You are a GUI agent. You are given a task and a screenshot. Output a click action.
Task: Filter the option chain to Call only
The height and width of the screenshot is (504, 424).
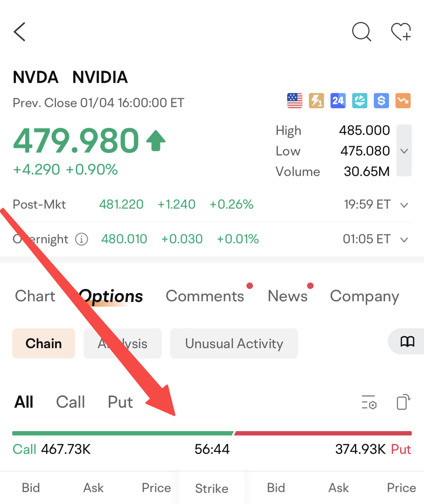[x=71, y=402]
